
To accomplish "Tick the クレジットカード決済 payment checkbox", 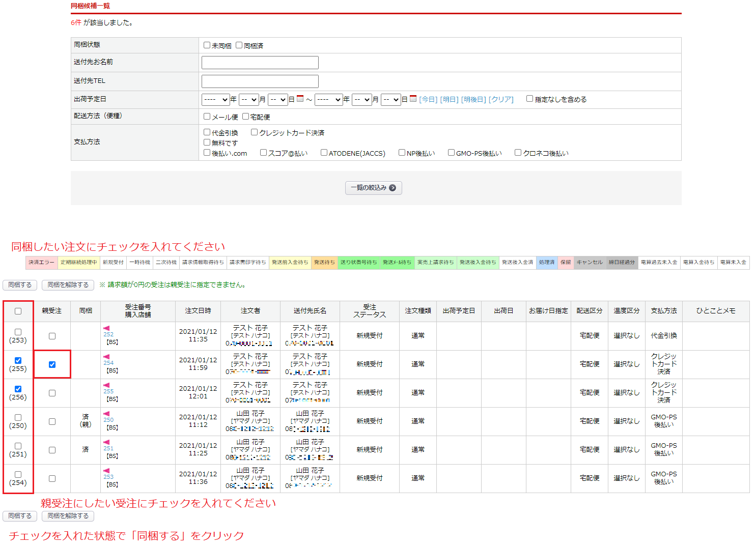I will tap(255, 132).
